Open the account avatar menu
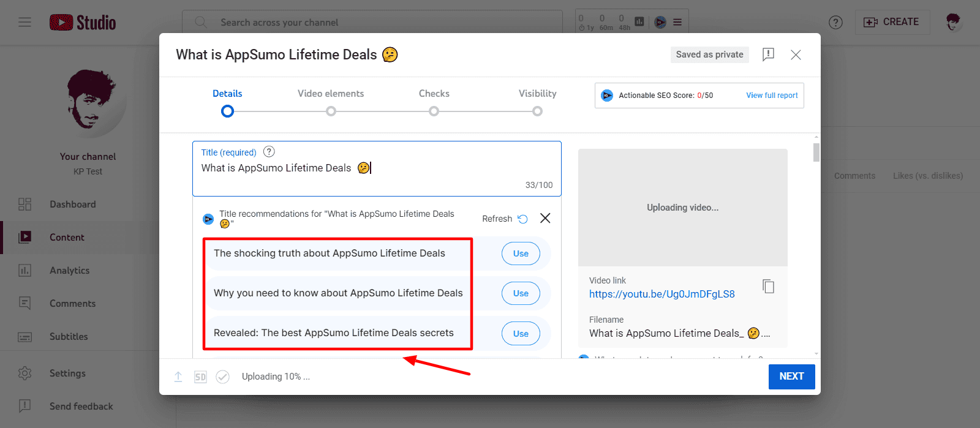The height and width of the screenshot is (428, 980). click(953, 22)
